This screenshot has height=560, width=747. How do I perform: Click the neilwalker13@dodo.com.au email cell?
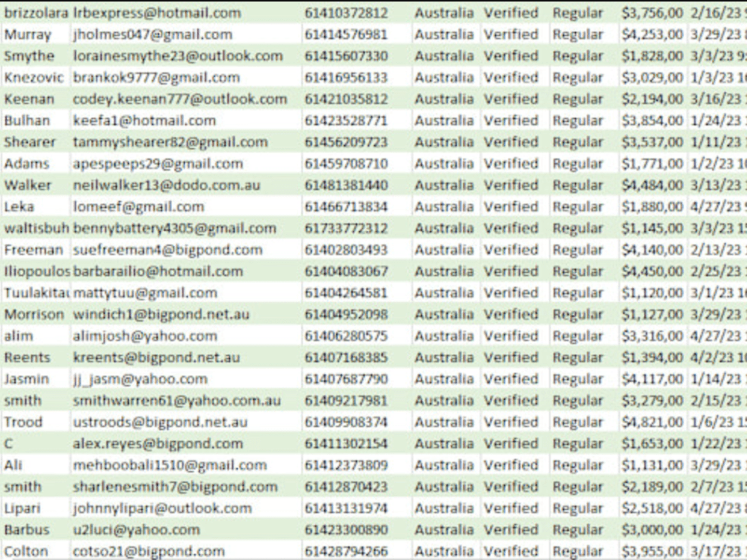(186, 185)
